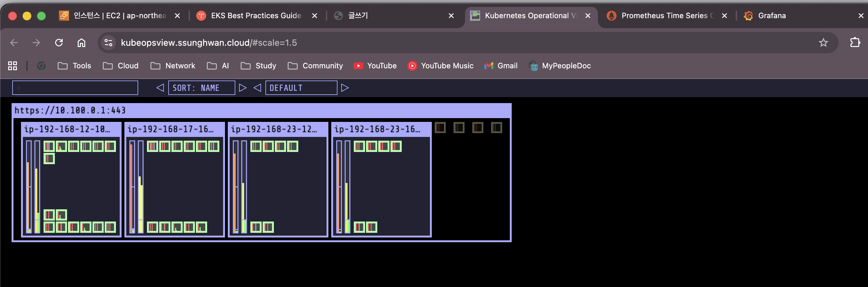Click third unassigned pod outside nodes
Image resolution: width=868 pixels, height=287 pixels.
pyautogui.click(x=478, y=128)
